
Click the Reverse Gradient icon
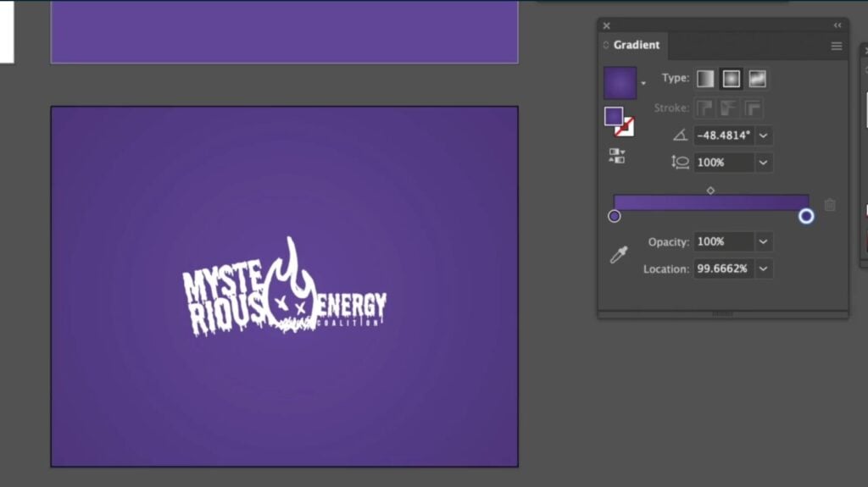617,156
